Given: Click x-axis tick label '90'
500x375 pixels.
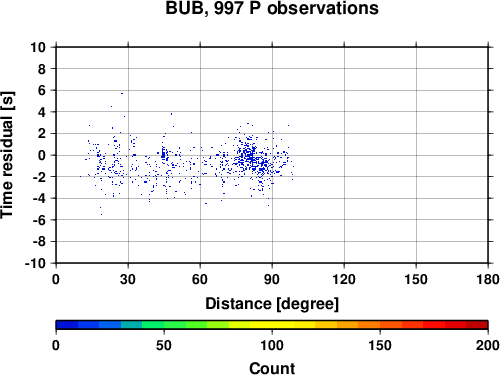Looking at the screenshot, I should tap(272, 279).
